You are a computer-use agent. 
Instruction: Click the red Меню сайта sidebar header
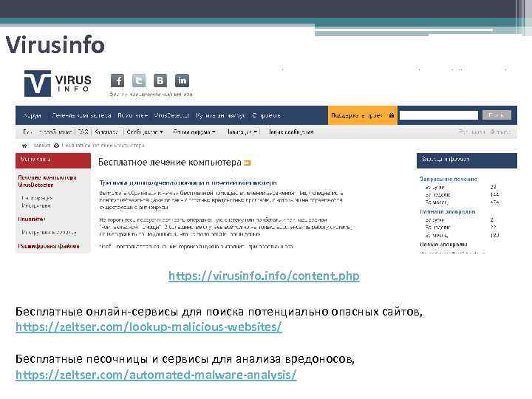point(53,160)
